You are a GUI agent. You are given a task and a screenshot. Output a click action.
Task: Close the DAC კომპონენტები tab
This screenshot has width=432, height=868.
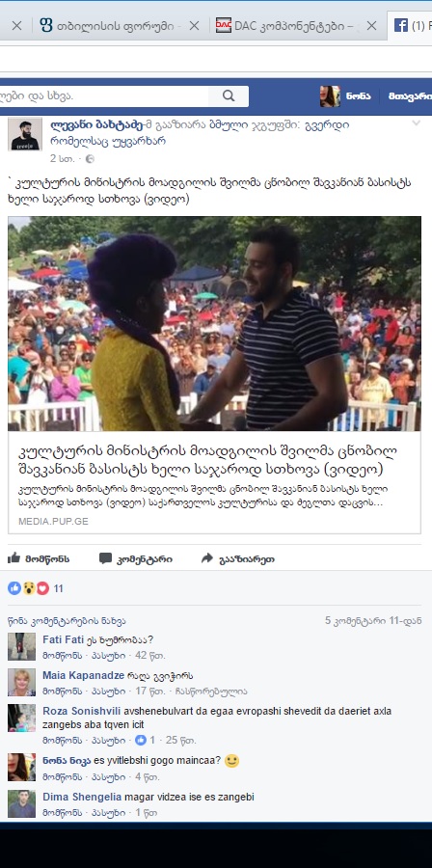(x=371, y=25)
